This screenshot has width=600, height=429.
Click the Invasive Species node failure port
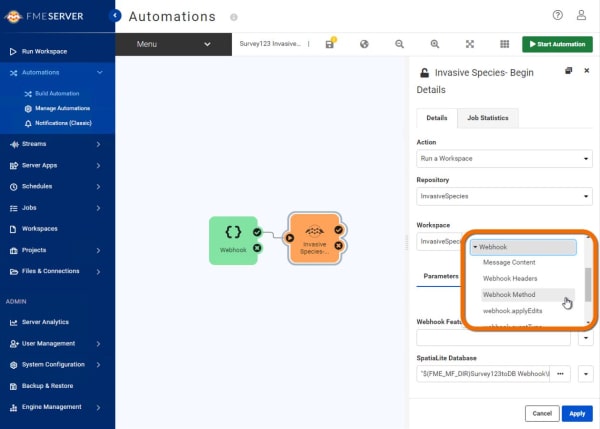point(339,245)
